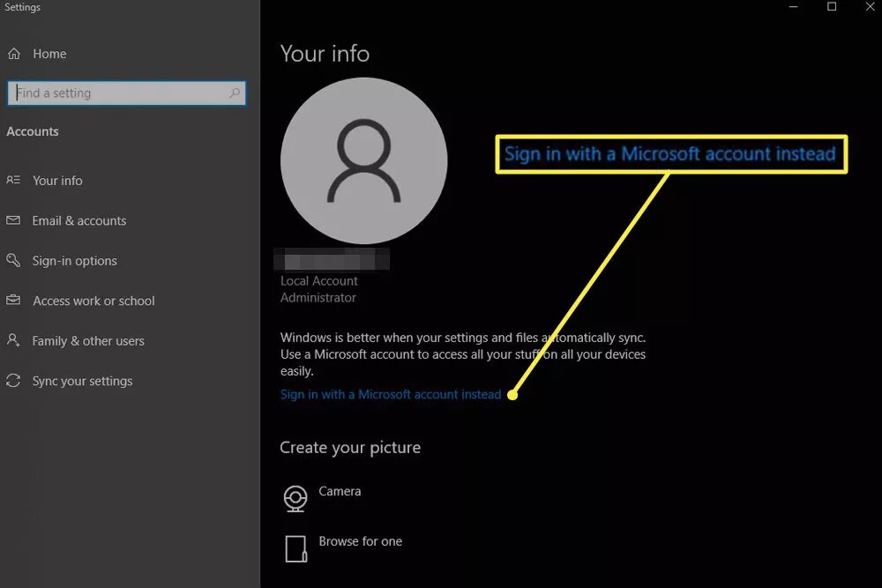
Task: Click the Sign-in options key icon
Action: tap(13, 260)
